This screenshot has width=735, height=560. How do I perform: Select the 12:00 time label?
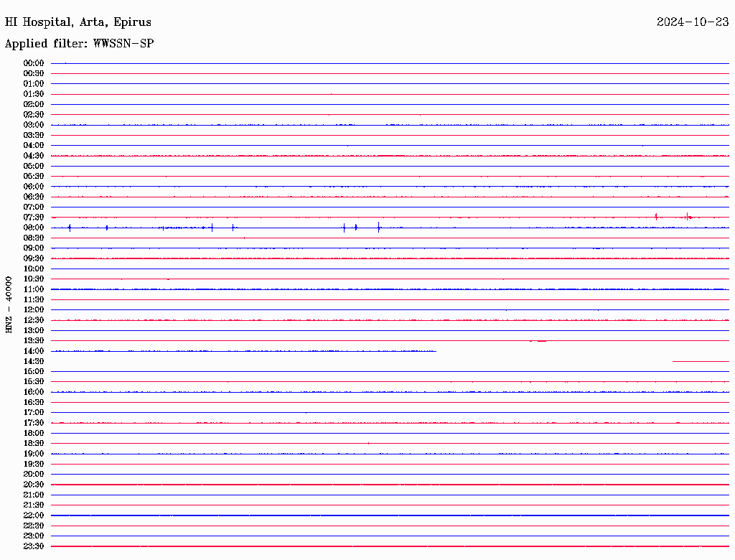tap(34, 310)
